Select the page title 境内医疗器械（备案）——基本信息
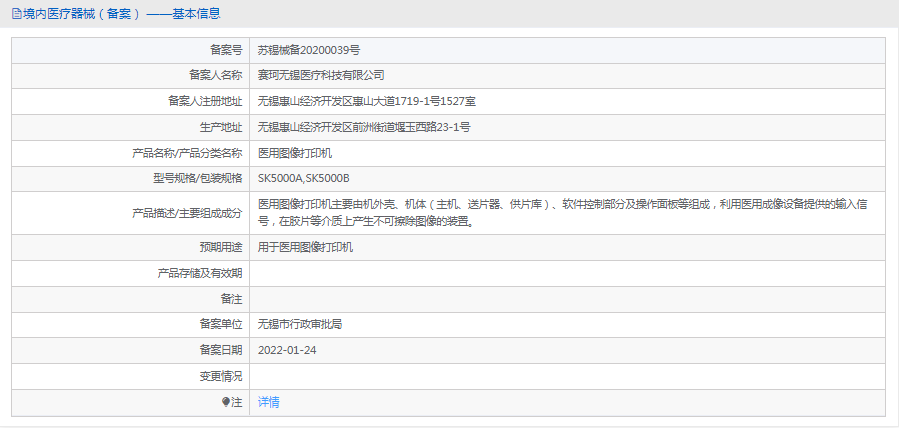 pyautogui.click(x=122, y=14)
